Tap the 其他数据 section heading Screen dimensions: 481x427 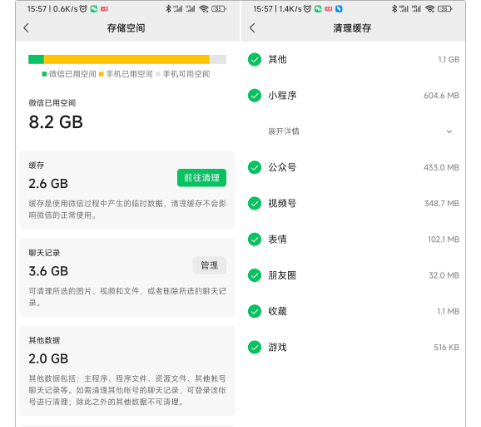coord(44,340)
